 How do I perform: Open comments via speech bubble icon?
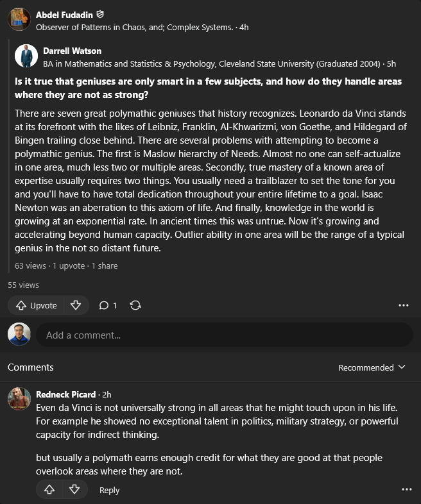point(107,305)
